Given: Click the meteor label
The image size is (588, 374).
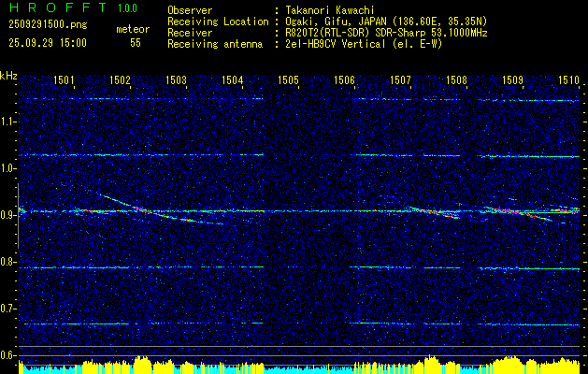Looking at the screenshot, I should pos(133,30).
